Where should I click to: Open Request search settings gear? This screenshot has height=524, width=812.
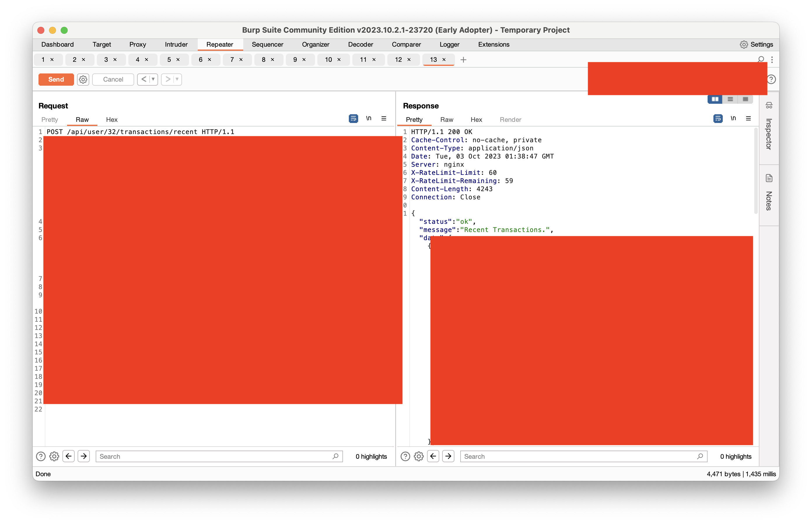[x=54, y=456]
